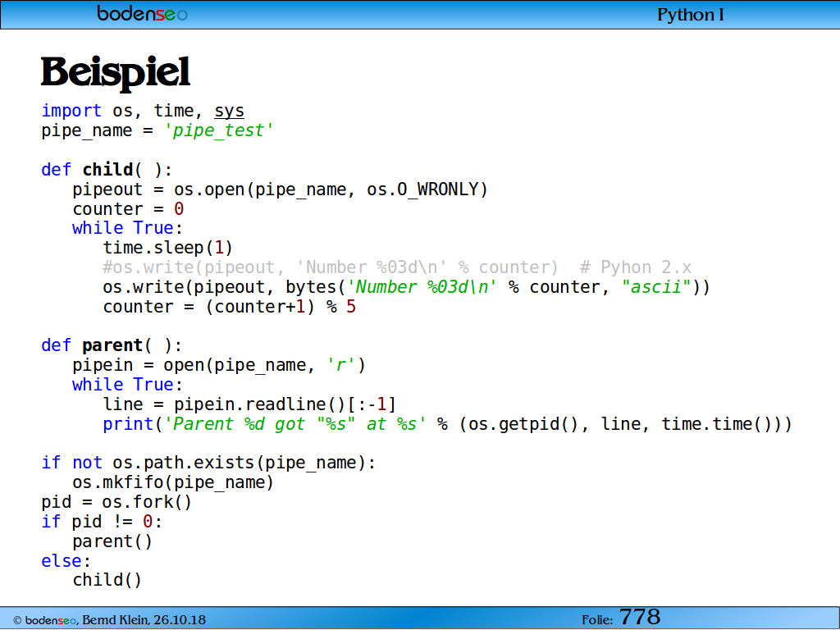Click the 'time.sleep(1)' line

[167, 248]
